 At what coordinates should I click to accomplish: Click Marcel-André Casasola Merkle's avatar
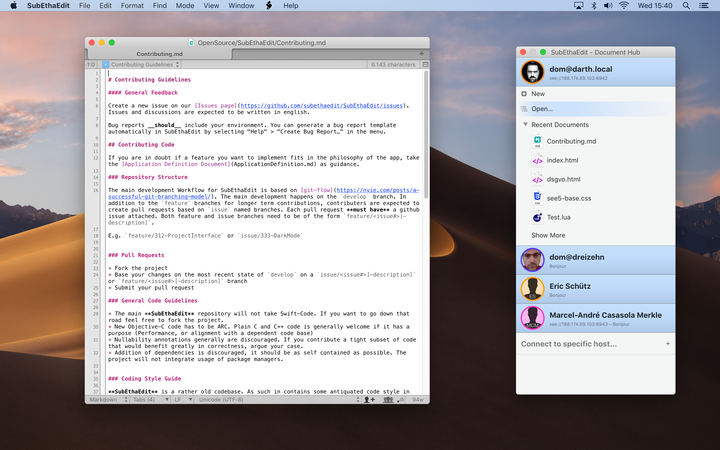click(x=533, y=318)
